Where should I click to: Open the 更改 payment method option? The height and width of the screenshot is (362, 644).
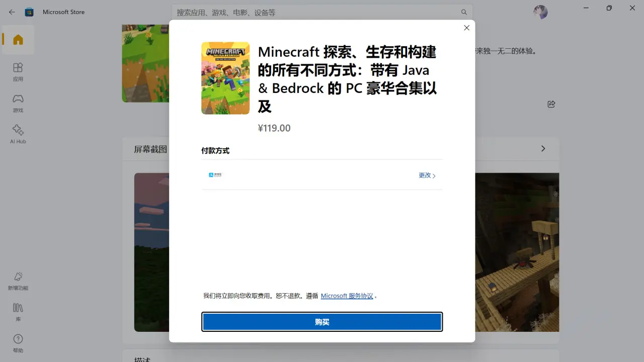(427, 175)
